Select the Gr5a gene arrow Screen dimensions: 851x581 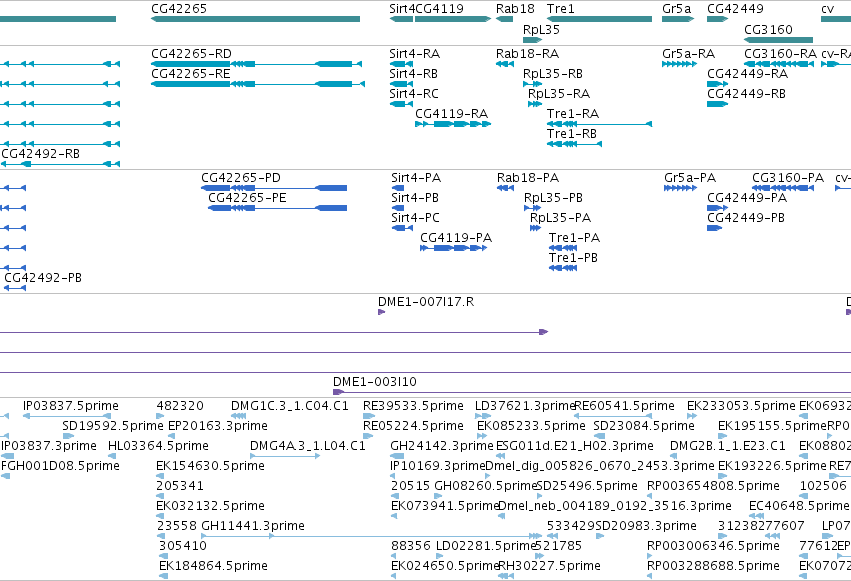click(678, 19)
